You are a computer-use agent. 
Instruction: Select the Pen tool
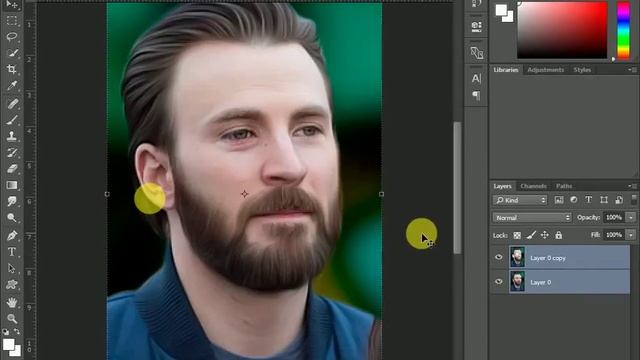(12, 236)
